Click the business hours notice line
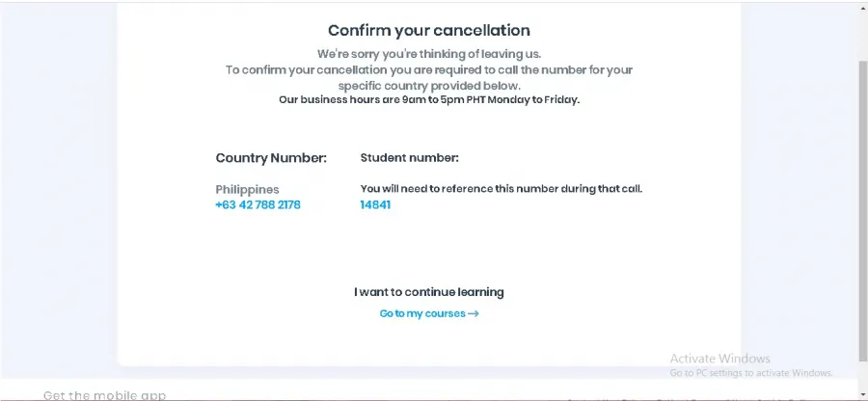Image resolution: width=868 pixels, height=401 pixels. click(428, 99)
